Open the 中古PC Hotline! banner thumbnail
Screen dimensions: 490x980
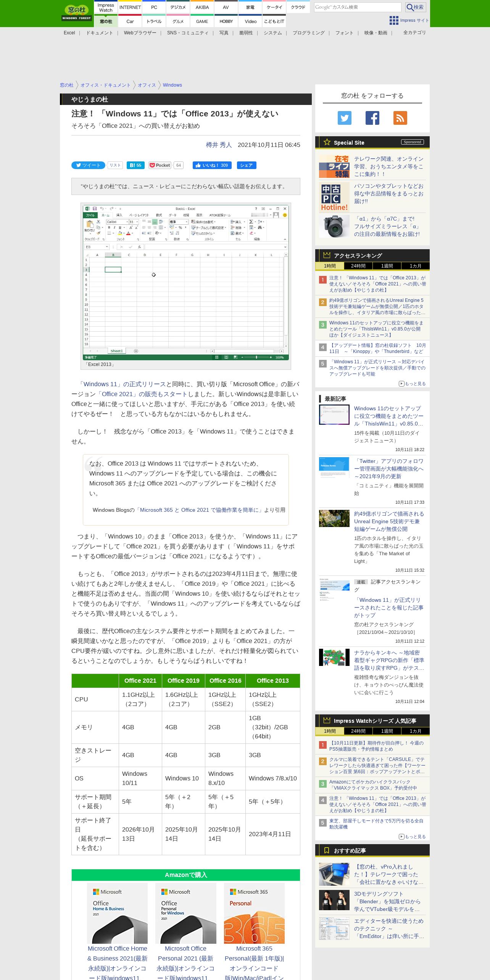click(x=334, y=197)
